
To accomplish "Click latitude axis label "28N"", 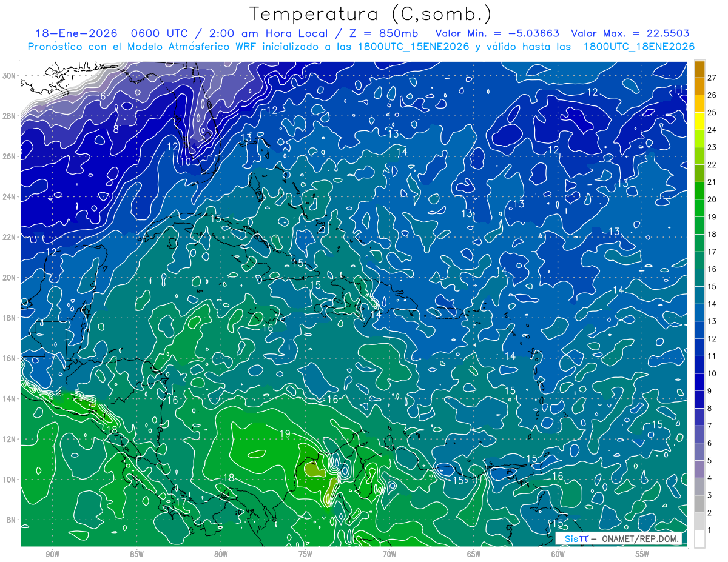I will 10,116.
